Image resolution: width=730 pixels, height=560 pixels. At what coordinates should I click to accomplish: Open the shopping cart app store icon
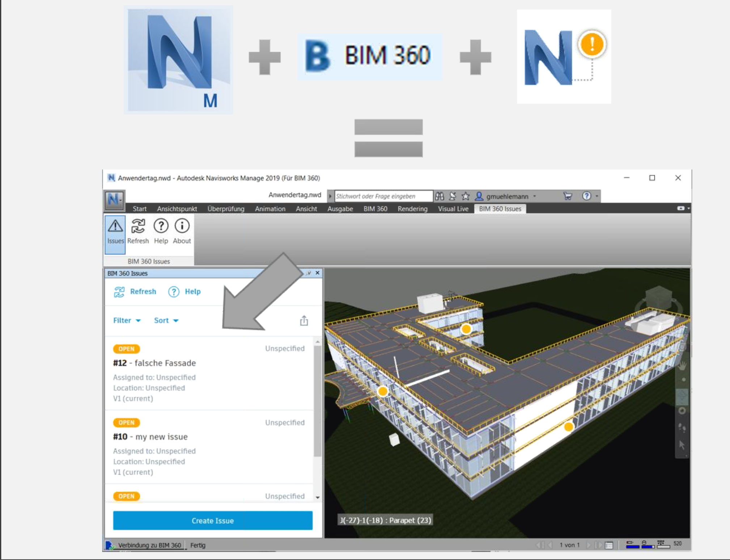[x=568, y=196]
